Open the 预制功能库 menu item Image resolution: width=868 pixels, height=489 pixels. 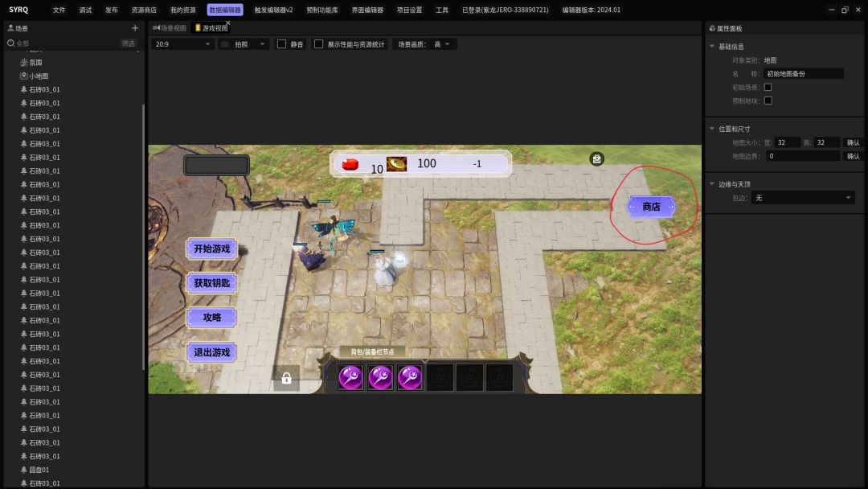322,10
